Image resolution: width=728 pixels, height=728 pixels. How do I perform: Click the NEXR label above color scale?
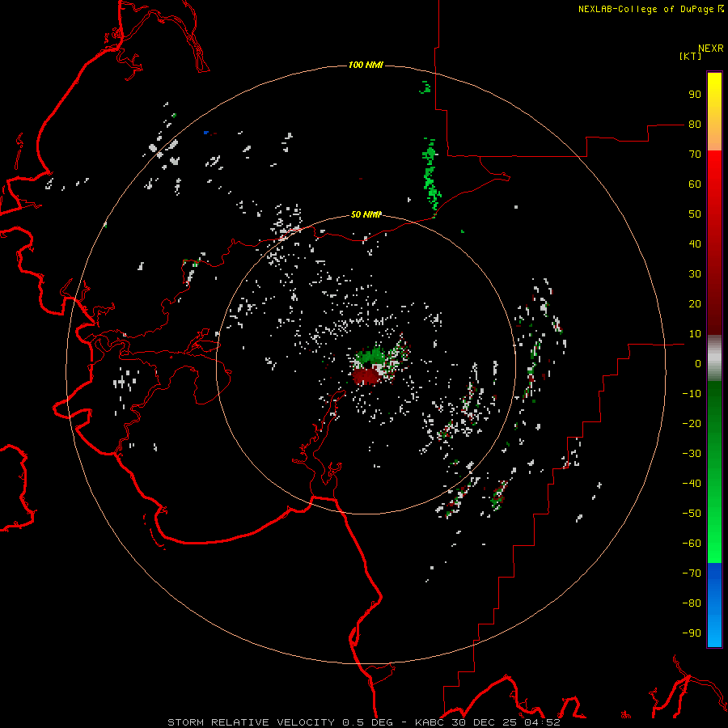tap(711, 49)
